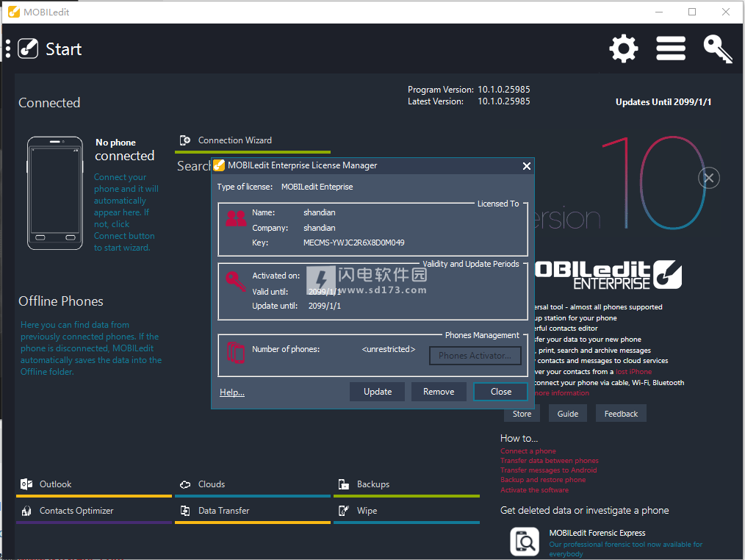Click the Backups icon

point(344,484)
